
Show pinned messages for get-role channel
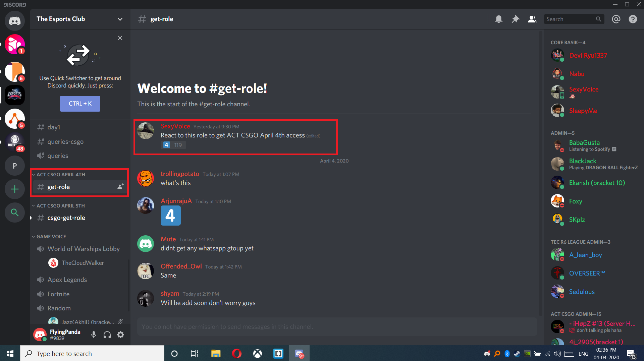[x=516, y=19]
